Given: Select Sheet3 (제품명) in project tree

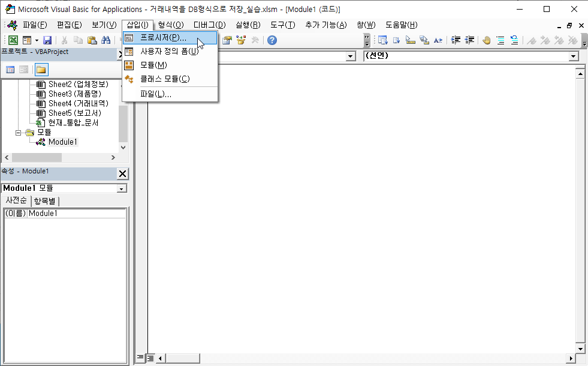Looking at the screenshot, I should click(75, 94).
